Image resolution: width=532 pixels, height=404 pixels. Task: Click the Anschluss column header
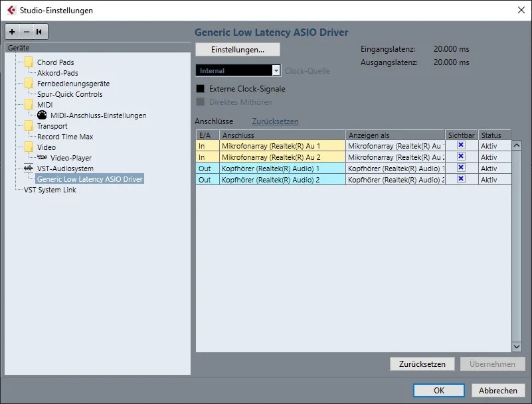tap(282, 135)
